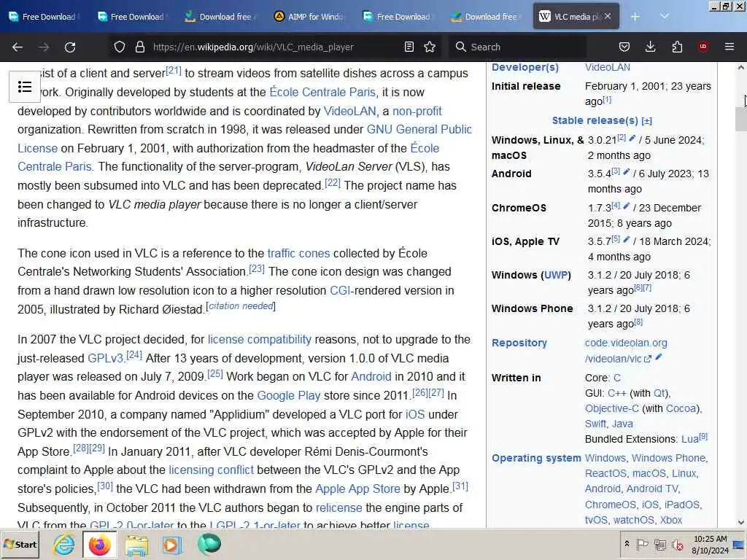
Task: Click the green round app taskbar icon
Action: 209,544
